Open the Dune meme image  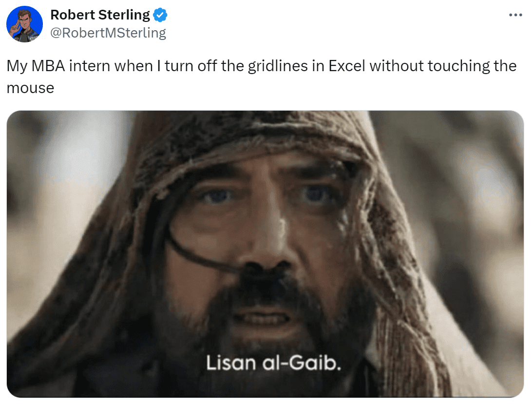(265, 253)
